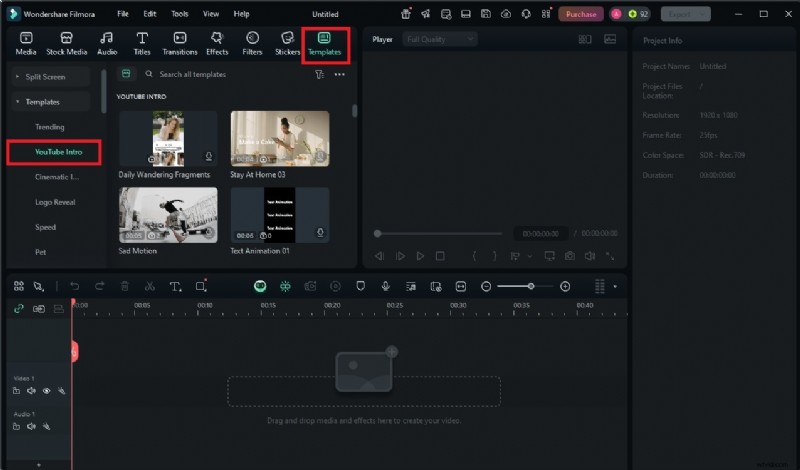800x470 pixels.
Task: Click the Purchase button
Action: (580, 14)
